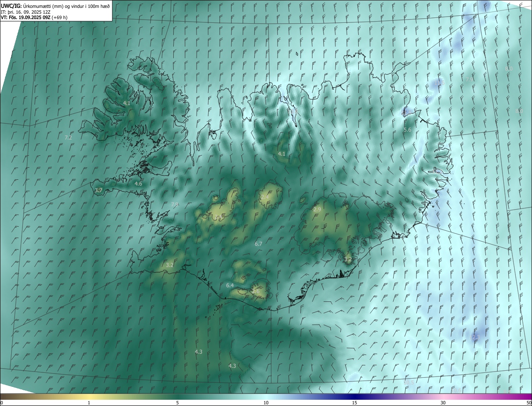532x406 pixels.
Task: Click the map value label "6.4"
Action: coord(230,285)
